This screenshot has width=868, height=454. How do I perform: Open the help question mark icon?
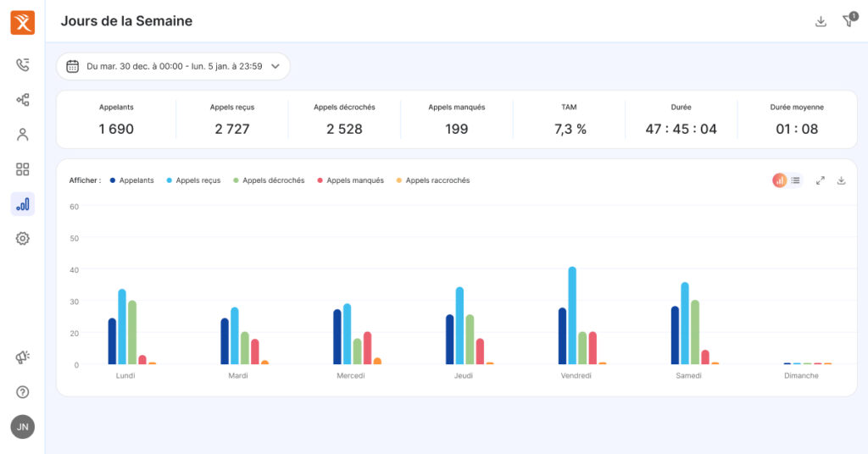tap(22, 392)
